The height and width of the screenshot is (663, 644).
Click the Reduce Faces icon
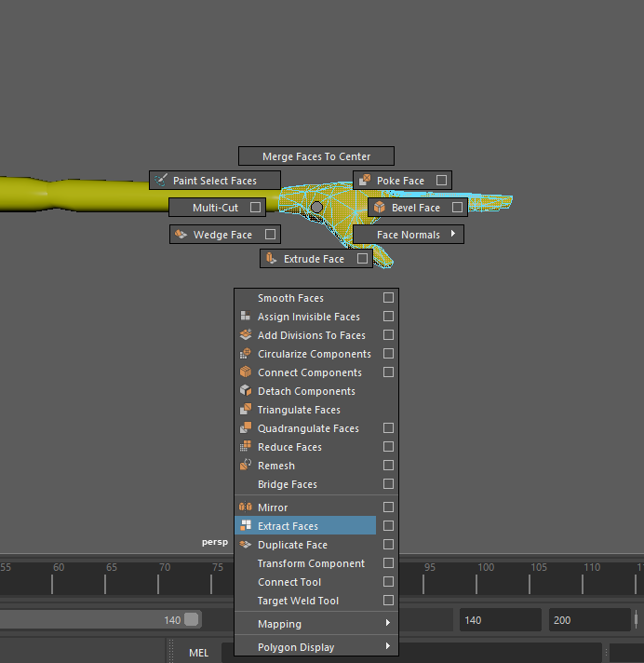pyautogui.click(x=246, y=446)
